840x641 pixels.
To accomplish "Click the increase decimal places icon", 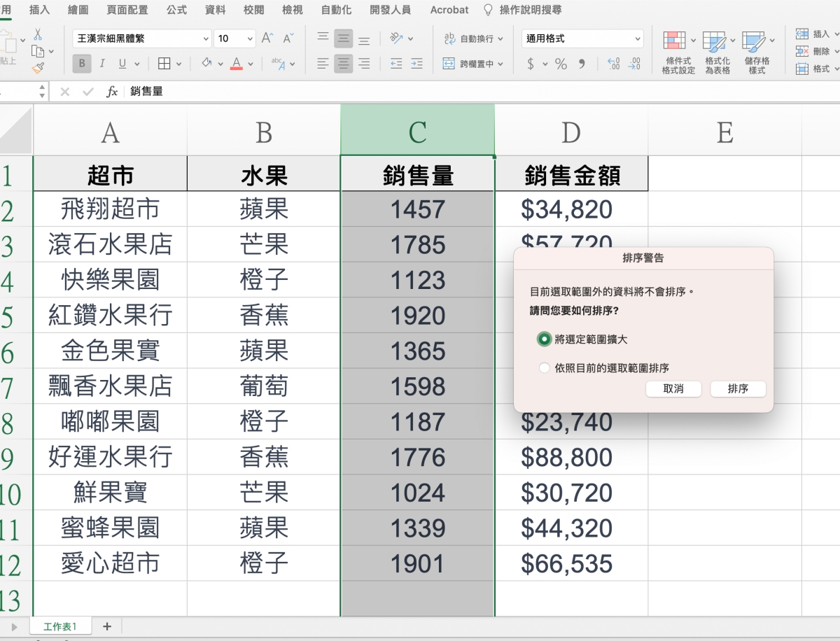I will click(614, 64).
